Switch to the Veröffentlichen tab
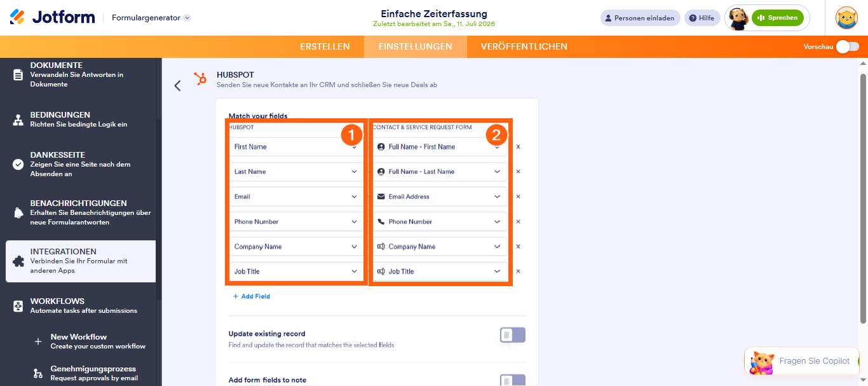The width and height of the screenshot is (868, 386). point(524,46)
